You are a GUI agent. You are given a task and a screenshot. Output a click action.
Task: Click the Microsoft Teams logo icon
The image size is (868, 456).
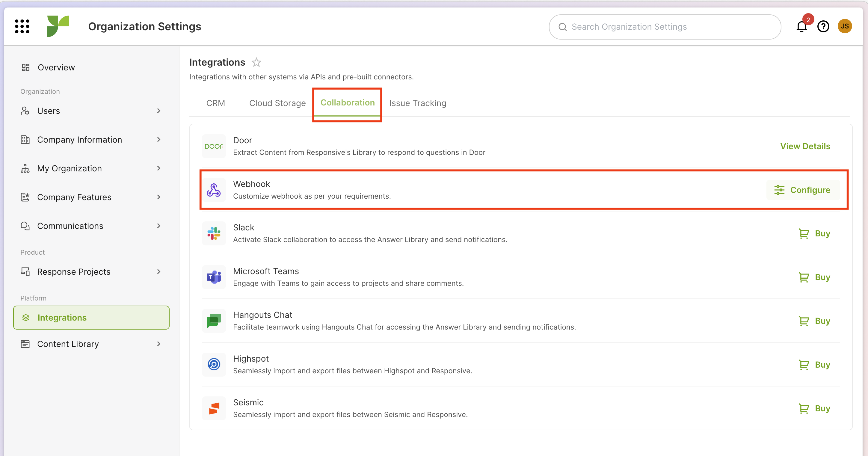(214, 277)
